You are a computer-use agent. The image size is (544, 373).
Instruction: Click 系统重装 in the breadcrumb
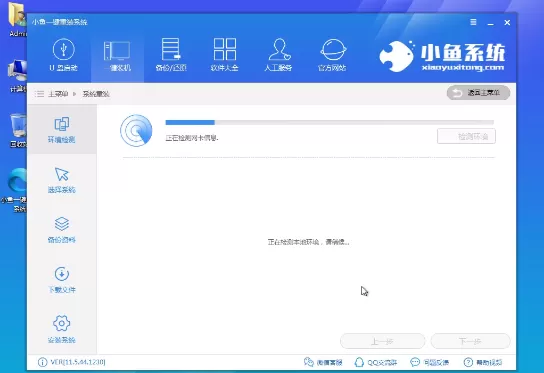click(x=96, y=94)
